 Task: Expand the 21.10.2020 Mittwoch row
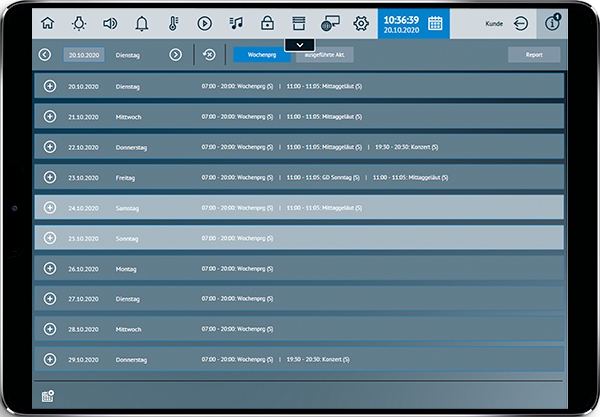pyautogui.click(x=50, y=116)
